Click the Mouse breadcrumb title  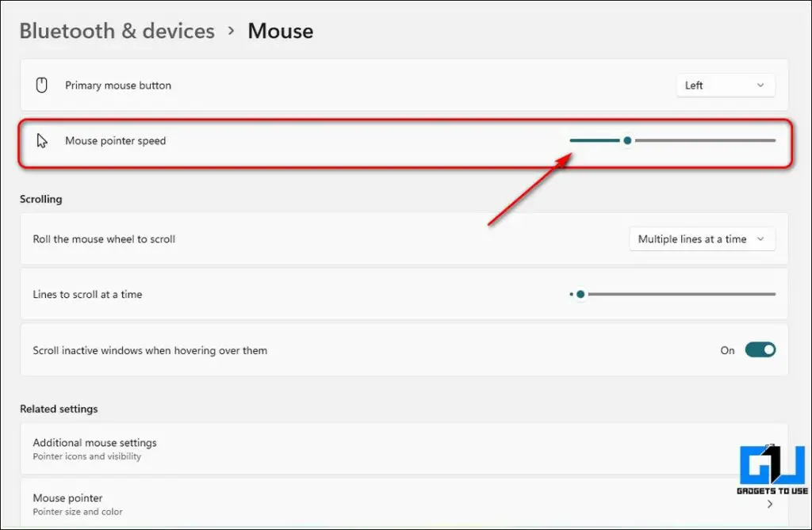coord(280,31)
